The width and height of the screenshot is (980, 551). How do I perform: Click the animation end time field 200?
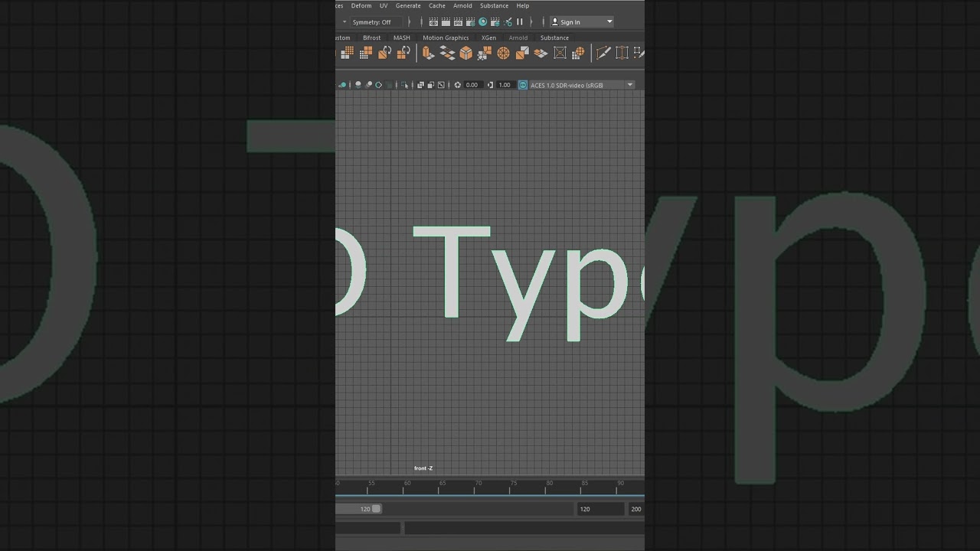636,509
